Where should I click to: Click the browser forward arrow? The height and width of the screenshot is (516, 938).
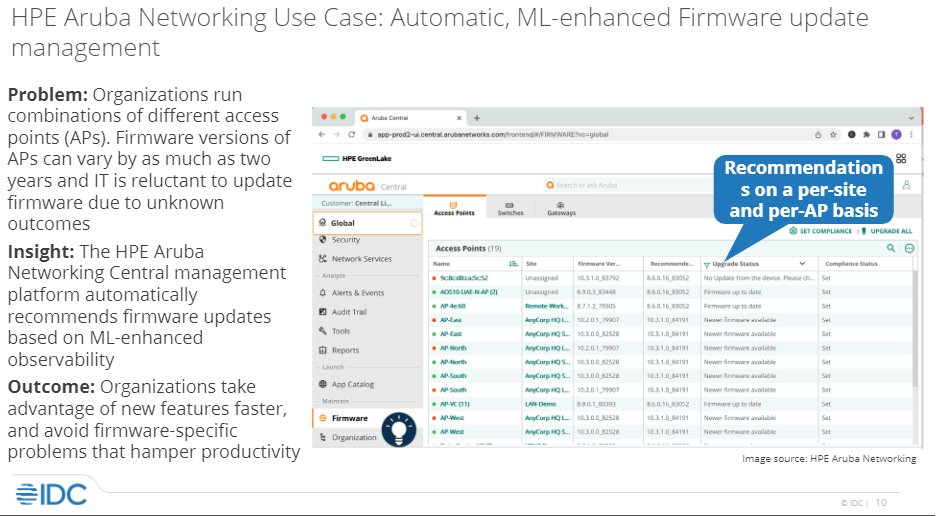point(337,135)
